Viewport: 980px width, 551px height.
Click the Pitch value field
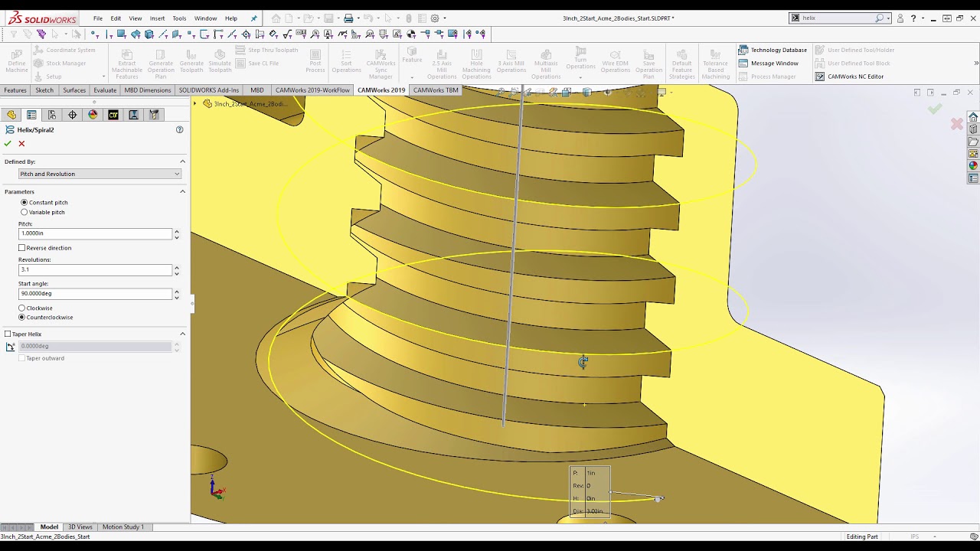coord(95,233)
